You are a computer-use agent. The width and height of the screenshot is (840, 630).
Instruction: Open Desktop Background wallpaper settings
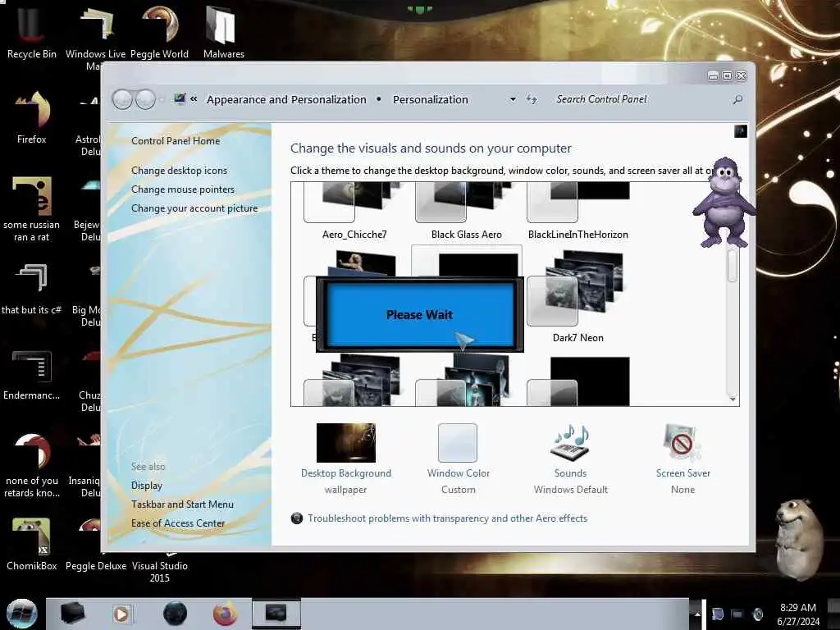point(346,459)
